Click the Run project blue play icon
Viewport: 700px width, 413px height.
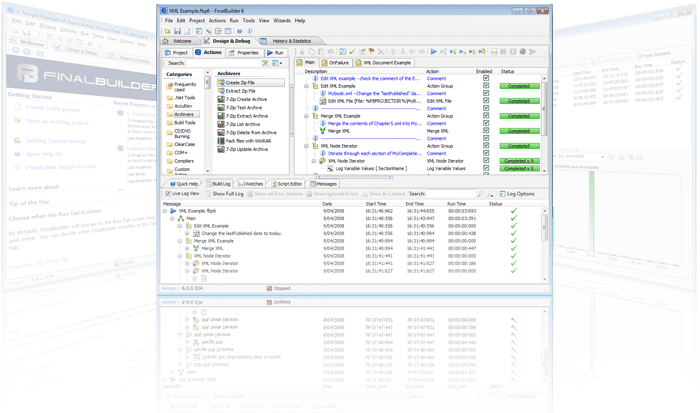[433, 52]
